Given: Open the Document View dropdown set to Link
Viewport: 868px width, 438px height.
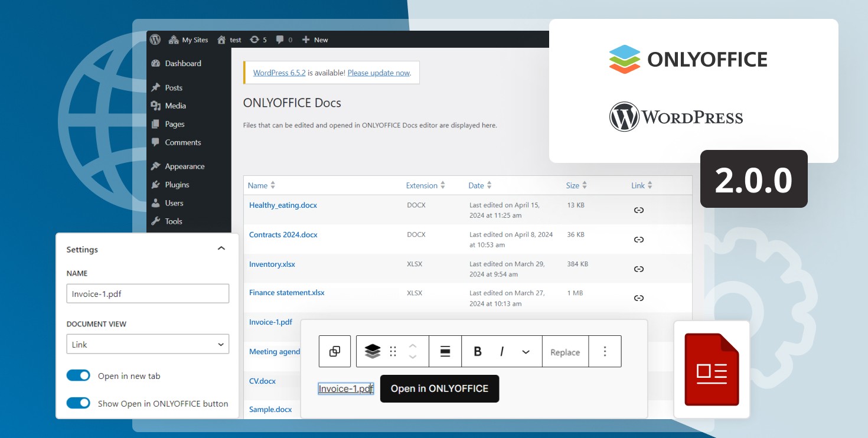Looking at the screenshot, I should pyautogui.click(x=148, y=345).
